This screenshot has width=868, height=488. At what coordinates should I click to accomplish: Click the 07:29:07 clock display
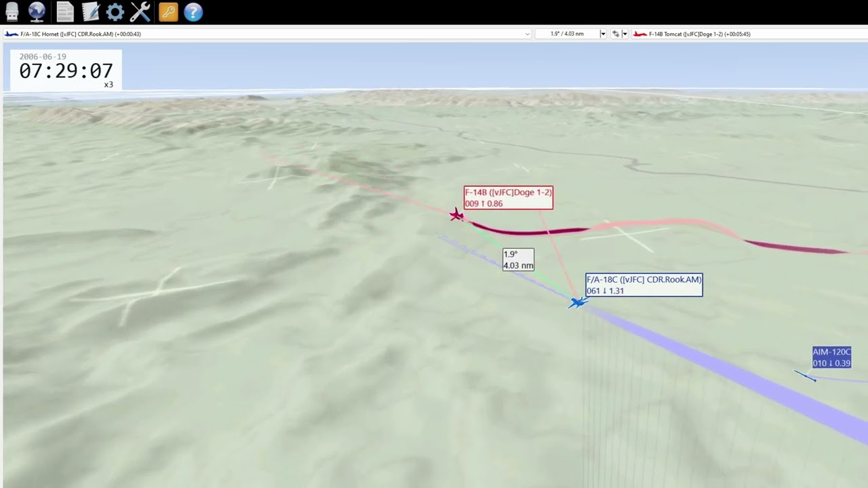66,71
